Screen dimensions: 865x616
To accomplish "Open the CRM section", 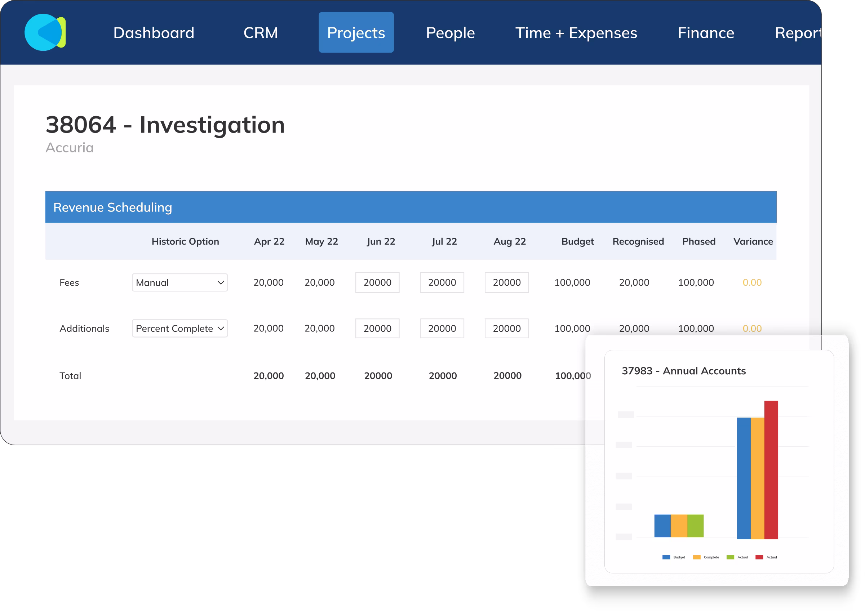I will point(261,32).
